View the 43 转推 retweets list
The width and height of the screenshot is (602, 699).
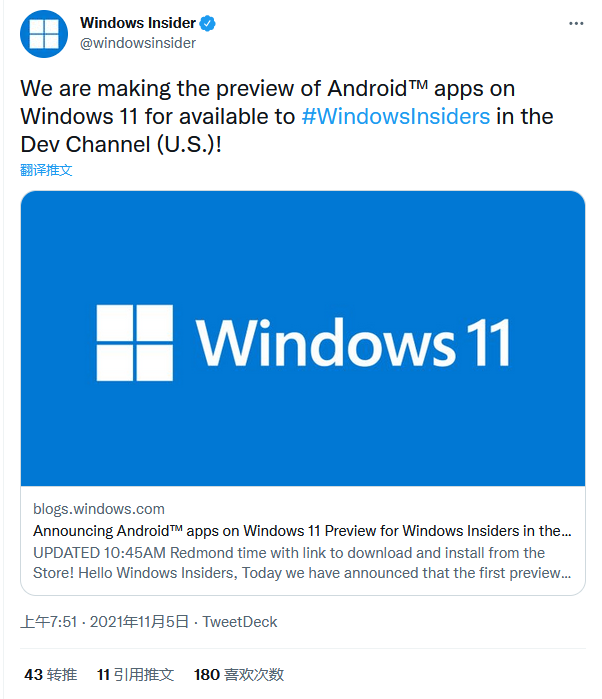(x=51, y=674)
